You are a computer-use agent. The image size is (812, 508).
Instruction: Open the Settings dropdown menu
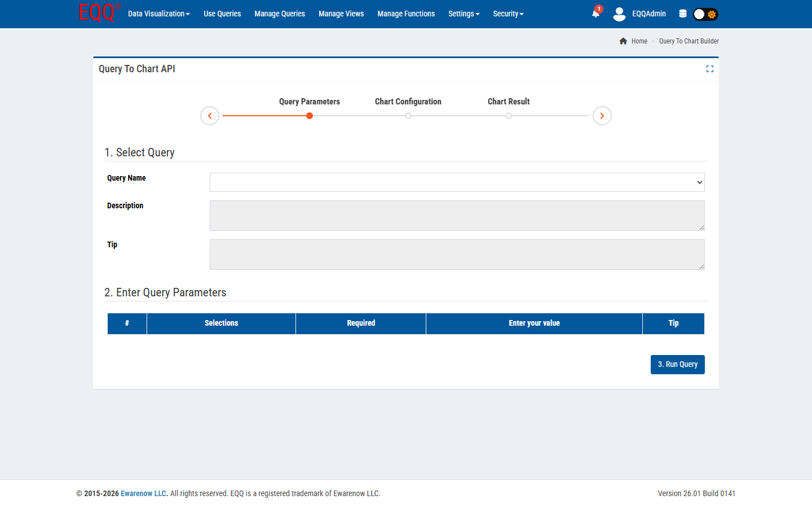point(464,14)
